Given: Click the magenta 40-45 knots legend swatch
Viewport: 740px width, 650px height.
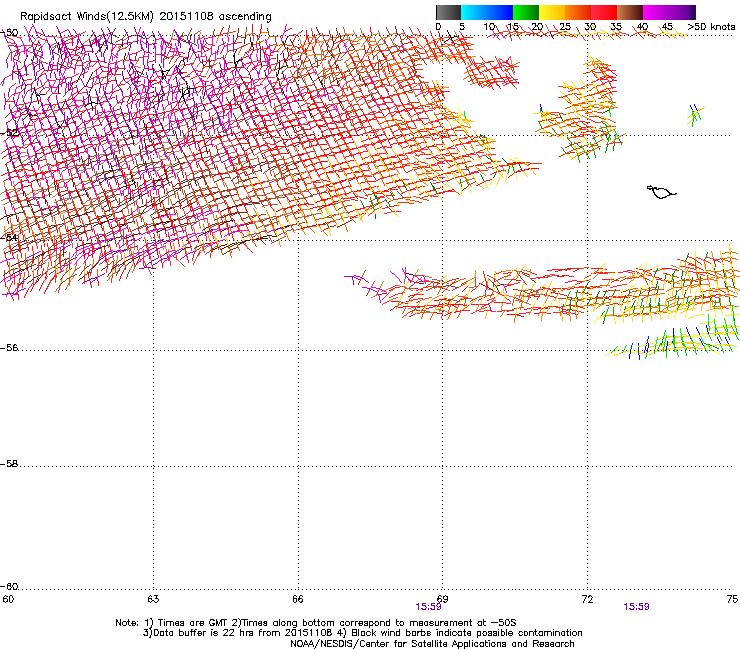Looking at the screenshot, I should [x=656, y=12].
